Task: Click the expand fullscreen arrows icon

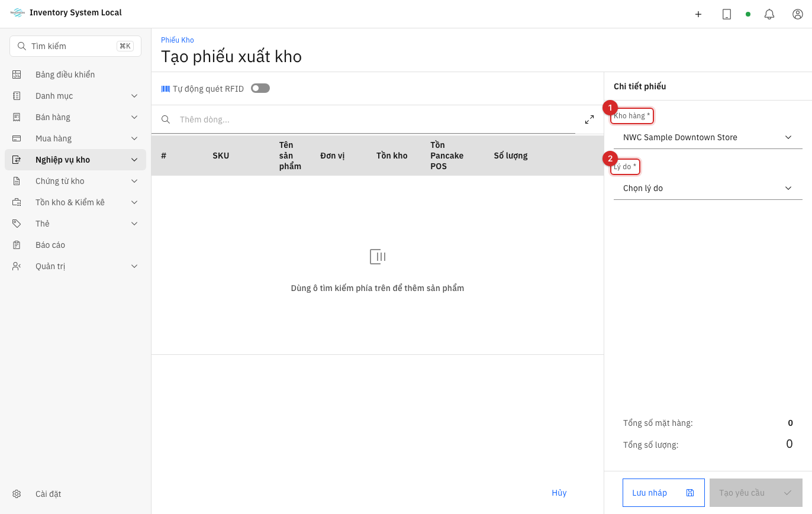Action: point(589,119)
